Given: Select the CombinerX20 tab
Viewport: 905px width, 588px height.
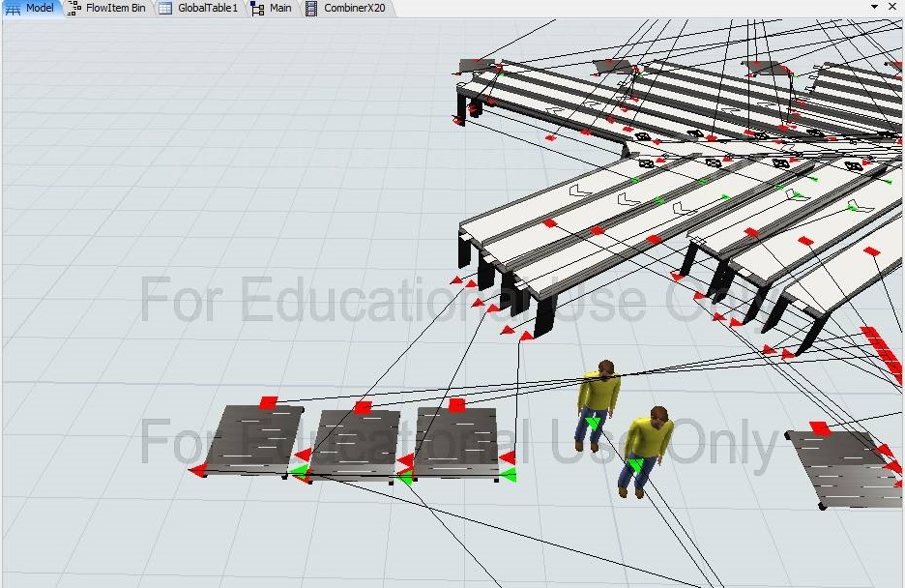Looking at the screenshot, I should [352, 8].
